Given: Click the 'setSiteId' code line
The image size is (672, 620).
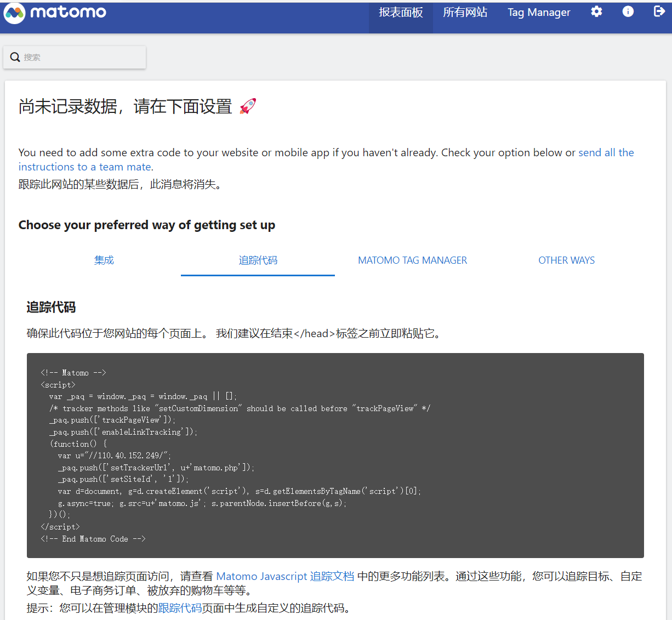Looking at the screenshot, I should coord(123,479).
